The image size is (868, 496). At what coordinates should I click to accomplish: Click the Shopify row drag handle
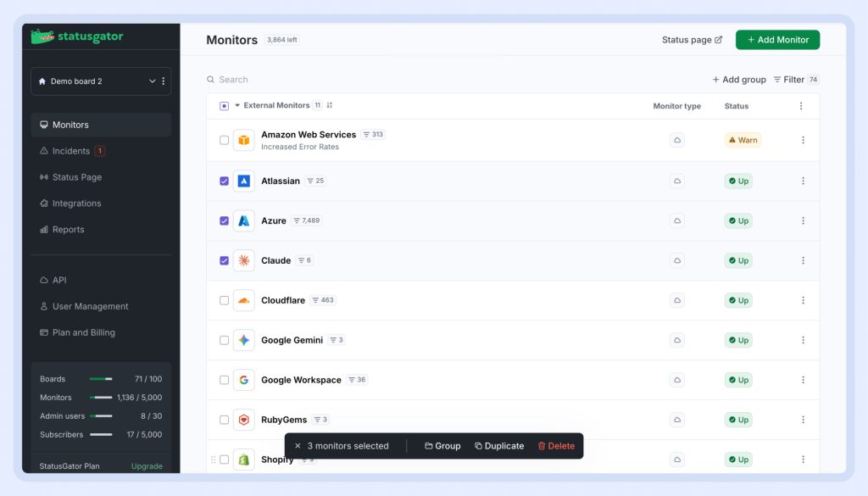click(213, 460)
